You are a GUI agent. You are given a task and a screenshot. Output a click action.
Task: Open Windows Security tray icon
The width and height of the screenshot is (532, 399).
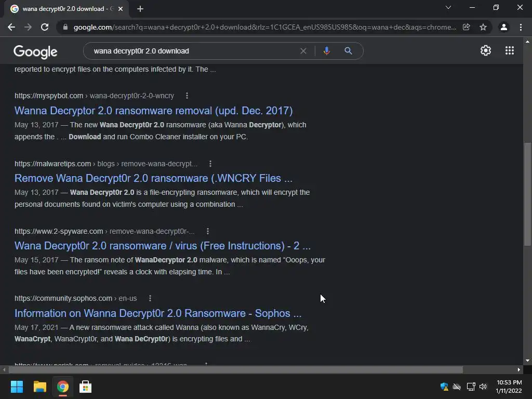444,387
